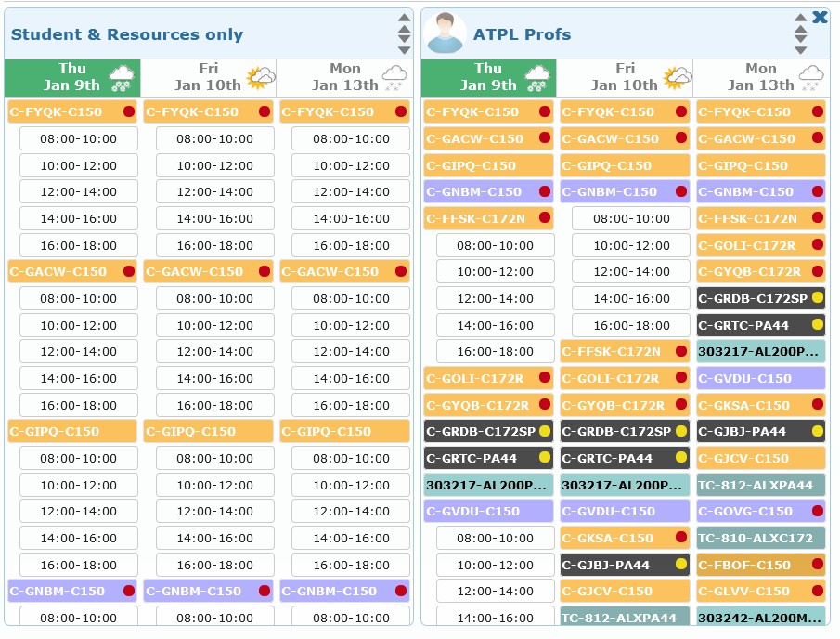The image size is (840, 639).
Task: Select Mon Jan 13th column in ATPL Profs
Action: tap(760, 77)
